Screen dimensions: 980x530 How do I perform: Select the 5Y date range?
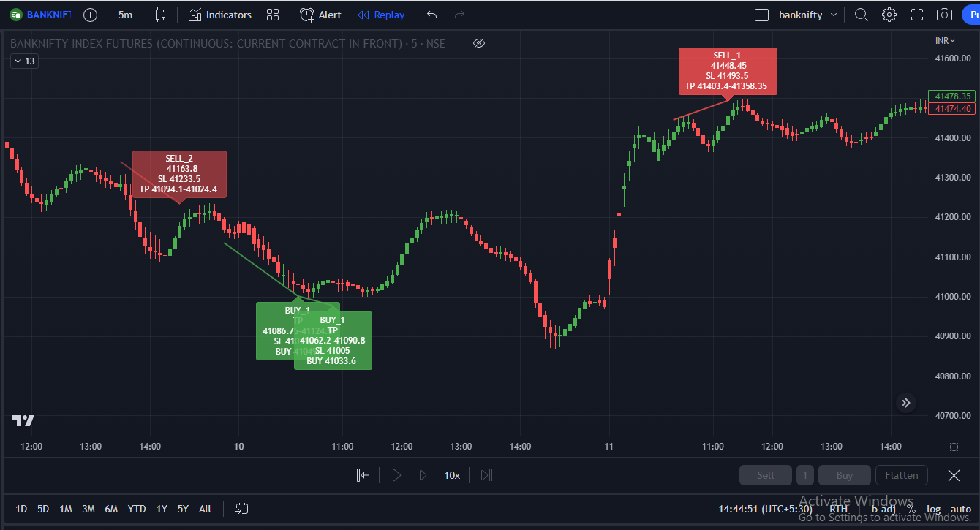[183, 509]
